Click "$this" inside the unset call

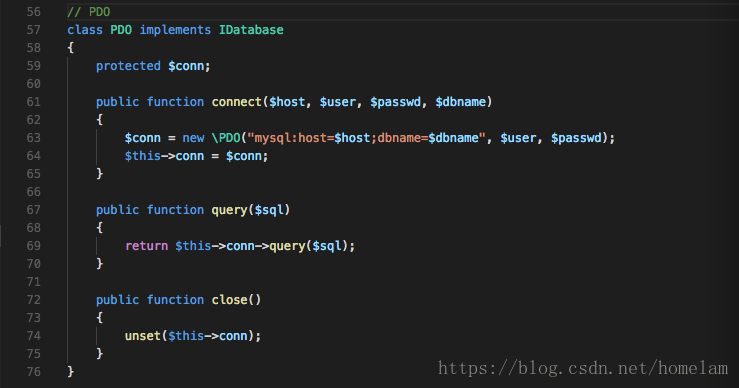click(x=186, y=336)
